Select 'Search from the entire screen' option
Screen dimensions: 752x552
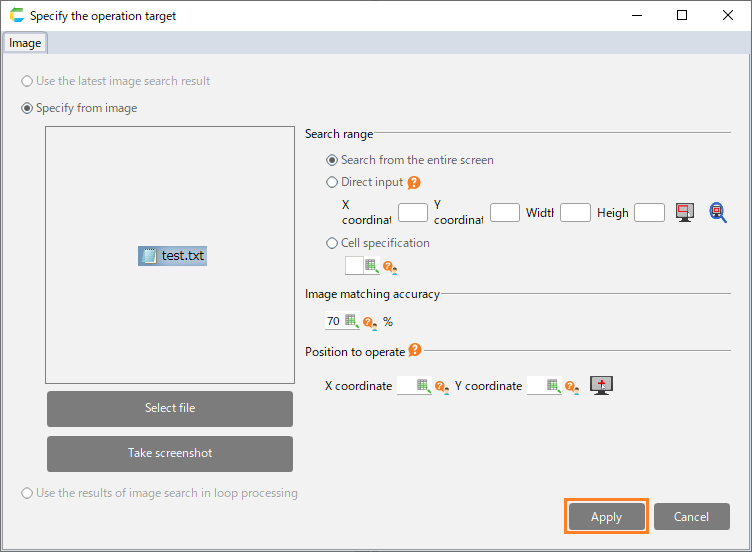(333, 160)
